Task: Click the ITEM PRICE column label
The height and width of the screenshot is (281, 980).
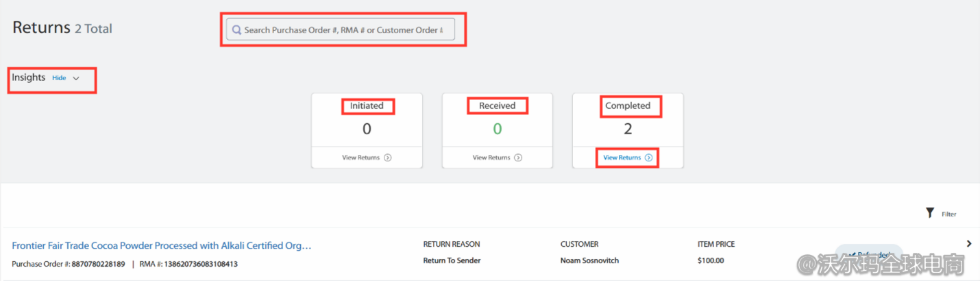Action: point(716,244)
